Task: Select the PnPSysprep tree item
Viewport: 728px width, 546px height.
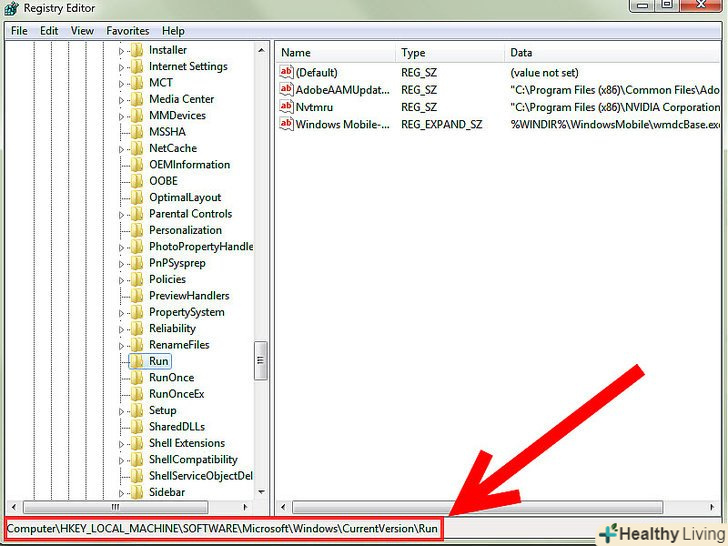Action: pyautogui.click(x=177, y=263)
